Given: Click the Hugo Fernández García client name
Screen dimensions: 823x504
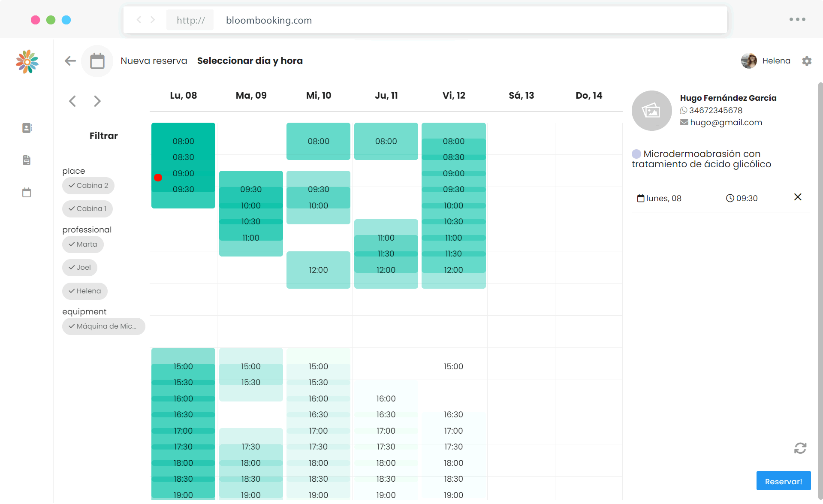Looking at the screenshot, I should (728, 98).
